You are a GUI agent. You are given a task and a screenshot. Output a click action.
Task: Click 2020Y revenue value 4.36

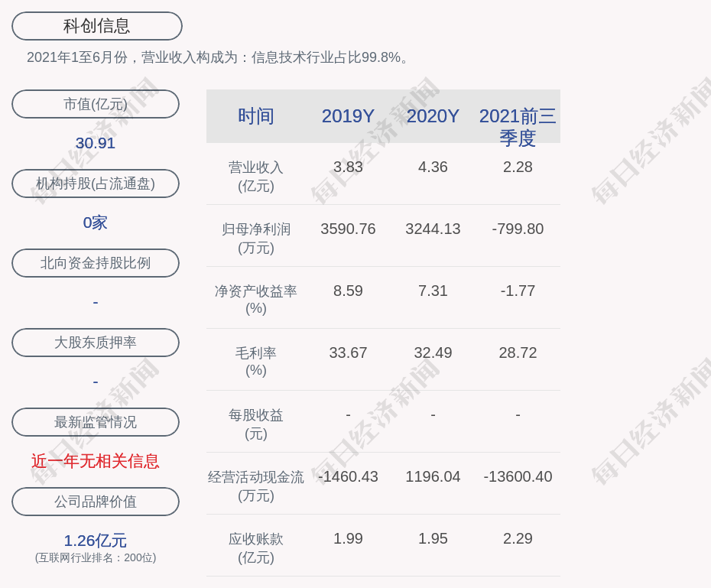[x=433, y=167]
